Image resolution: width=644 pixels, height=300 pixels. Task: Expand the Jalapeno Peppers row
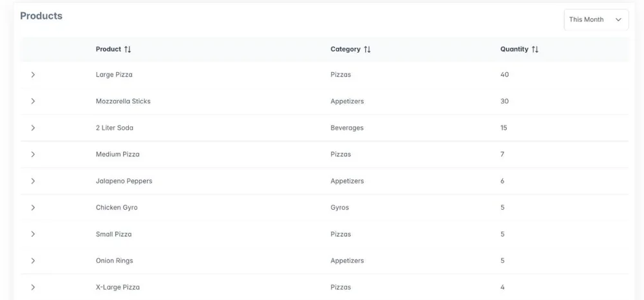coord(33,181)
